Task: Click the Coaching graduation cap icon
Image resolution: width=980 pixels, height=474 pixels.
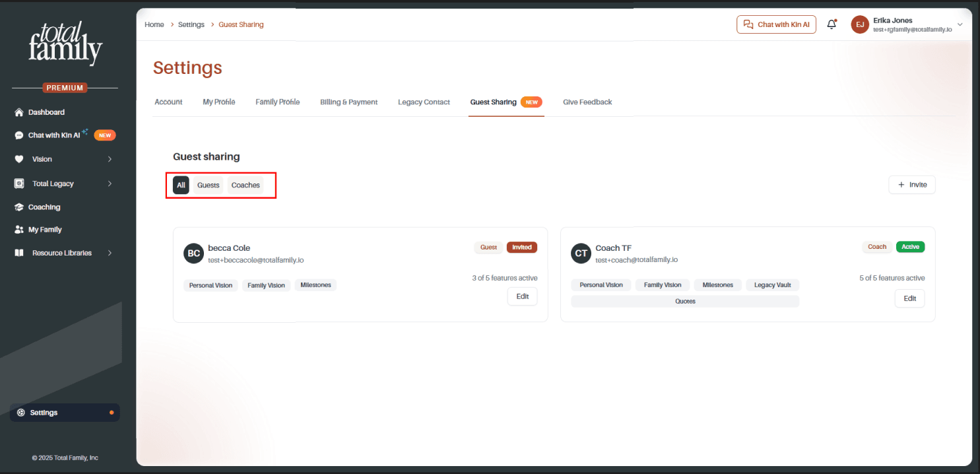Action: coord(19,207)
